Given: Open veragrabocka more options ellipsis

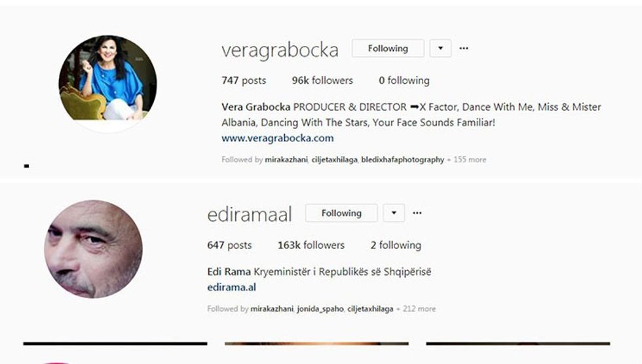Looking at the screenshot, I should pos(464,48).
